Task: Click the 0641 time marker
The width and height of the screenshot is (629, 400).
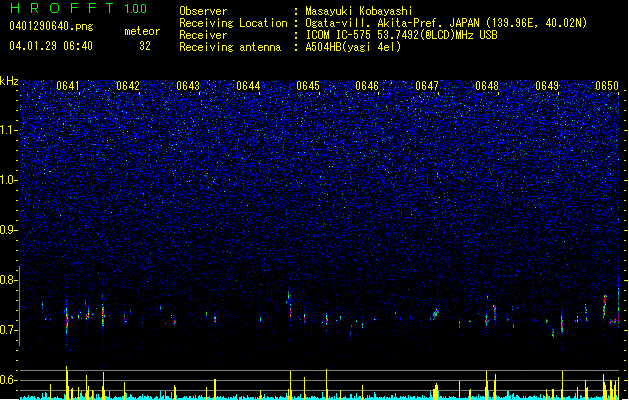Action: 67,86
